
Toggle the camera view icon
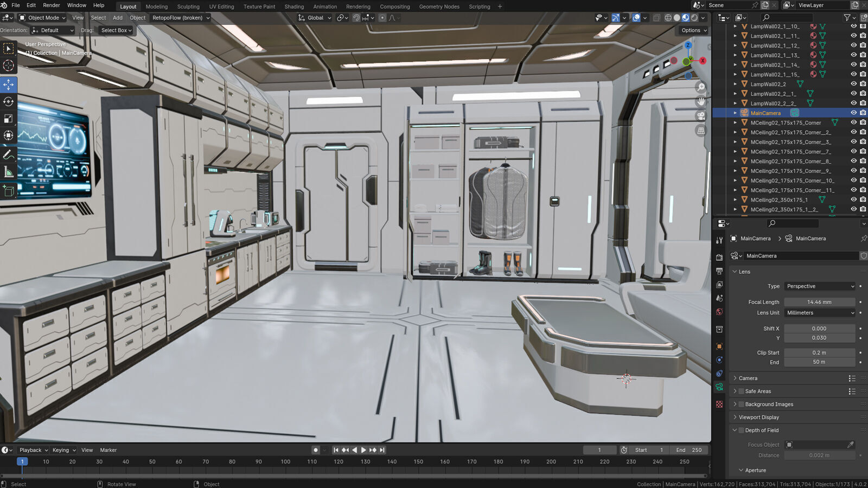tap(701, 116)
